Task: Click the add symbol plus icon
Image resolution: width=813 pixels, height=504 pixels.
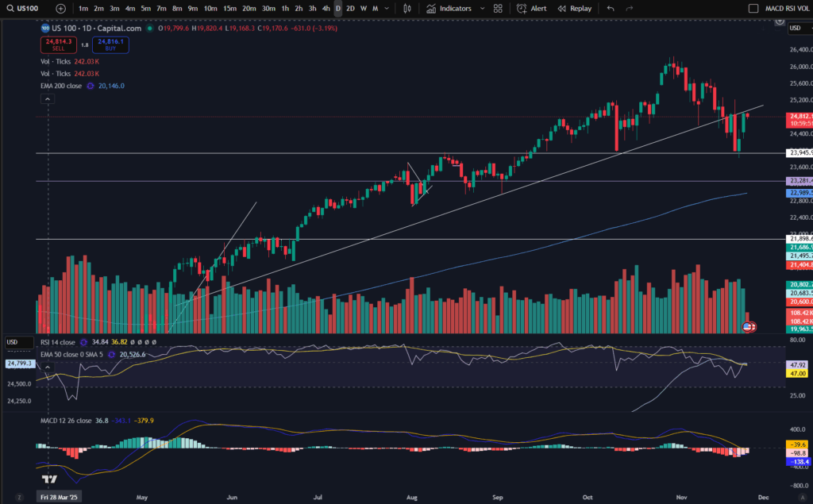Action: point(60,8)
